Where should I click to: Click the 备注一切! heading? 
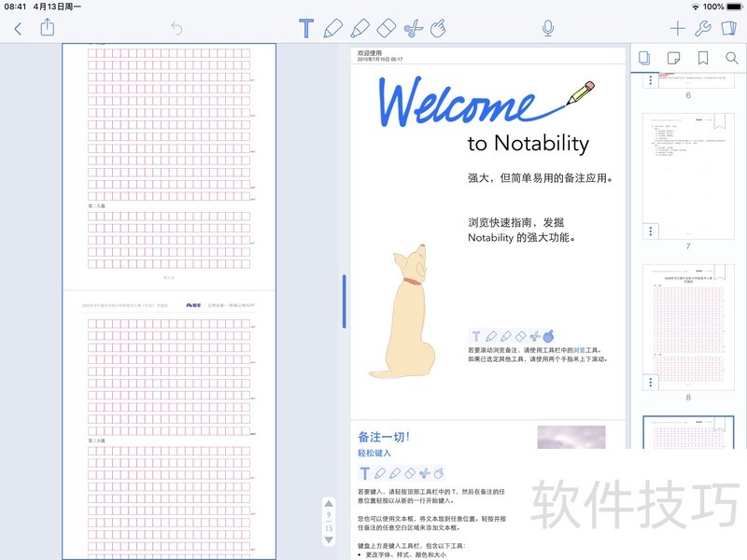coord(384,437)
